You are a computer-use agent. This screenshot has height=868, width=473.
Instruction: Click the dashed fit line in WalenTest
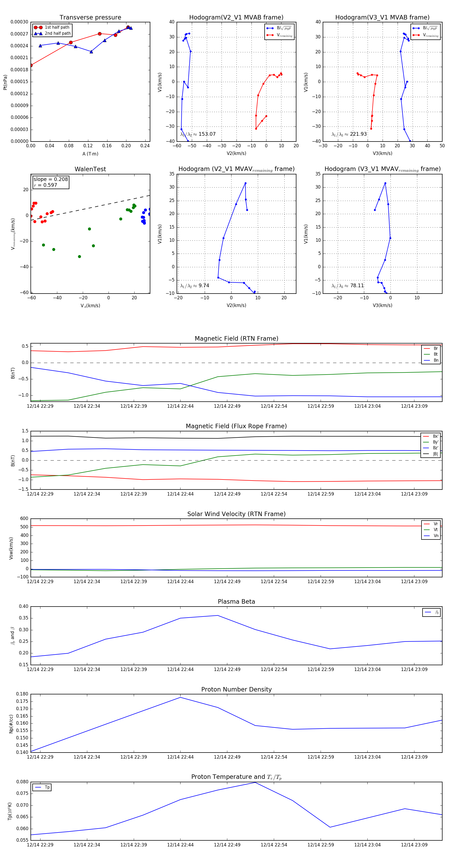click(x=90, y=208)
